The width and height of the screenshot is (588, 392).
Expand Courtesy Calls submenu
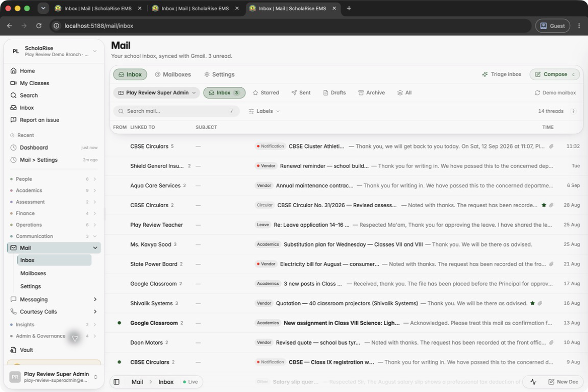click(x=95, y=312)
